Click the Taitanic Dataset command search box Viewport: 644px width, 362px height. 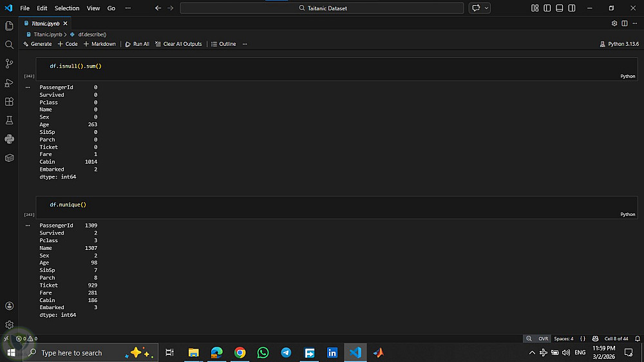(322, 8)
